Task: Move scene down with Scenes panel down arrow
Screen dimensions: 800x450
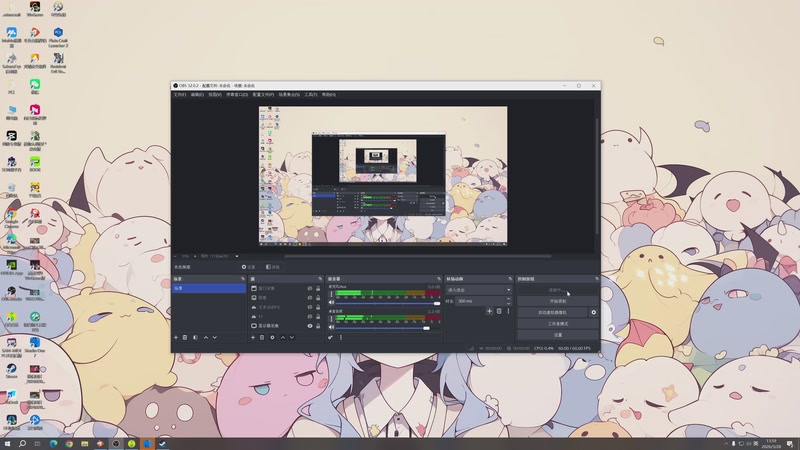Action: click(215, 337)
